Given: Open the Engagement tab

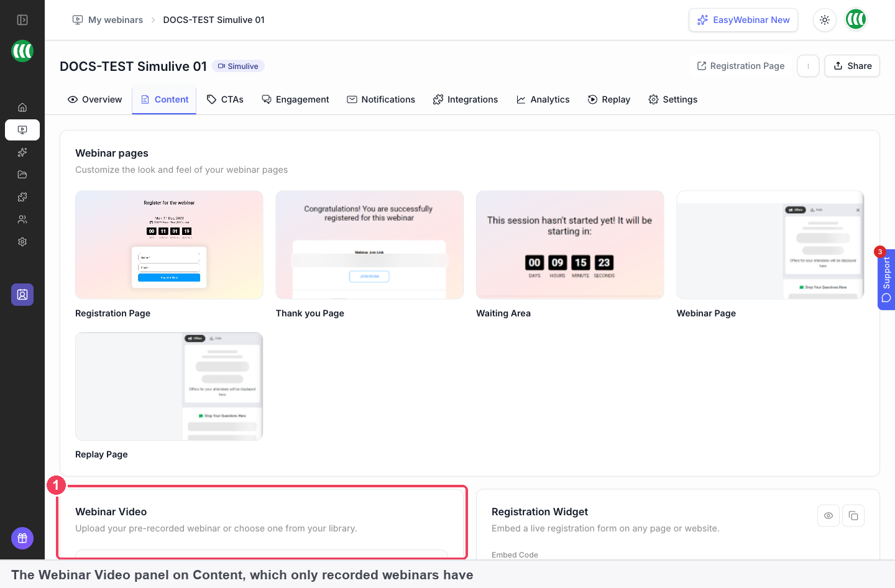Looking at the screenshot, I should (295, 99).
